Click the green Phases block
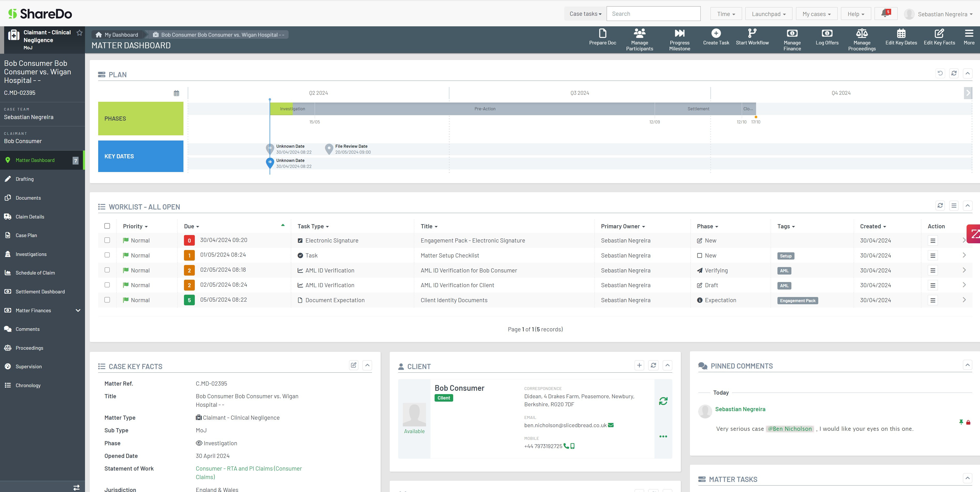 click(x=140, y=119)
